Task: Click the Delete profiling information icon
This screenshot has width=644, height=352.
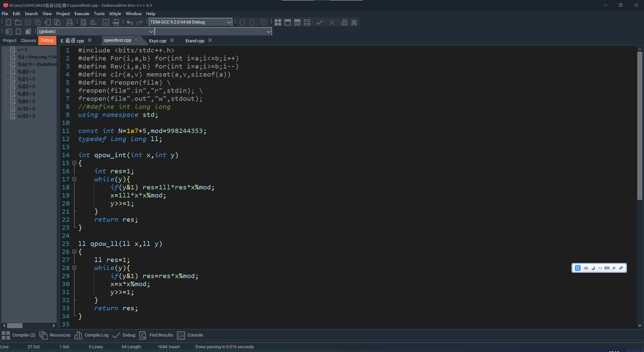Action: point(354,22)
